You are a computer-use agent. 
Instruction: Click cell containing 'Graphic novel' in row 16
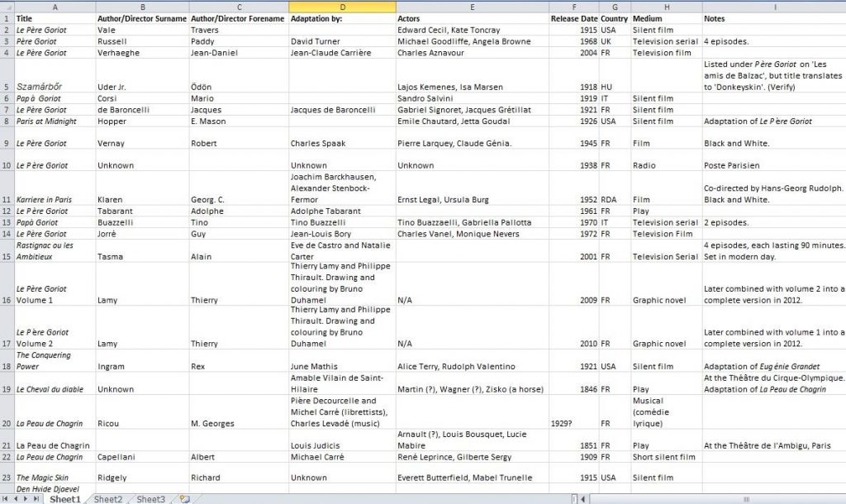click(x=666, y=300)
